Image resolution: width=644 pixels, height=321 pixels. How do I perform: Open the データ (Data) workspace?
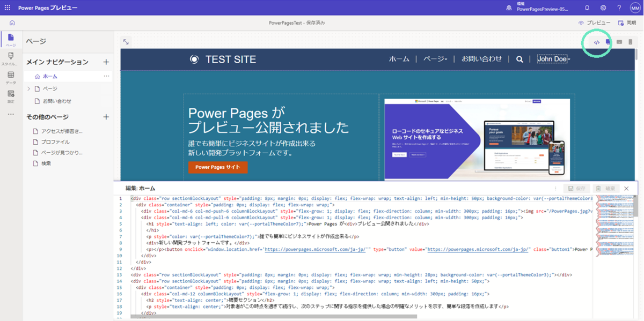(x=11, y=78)
